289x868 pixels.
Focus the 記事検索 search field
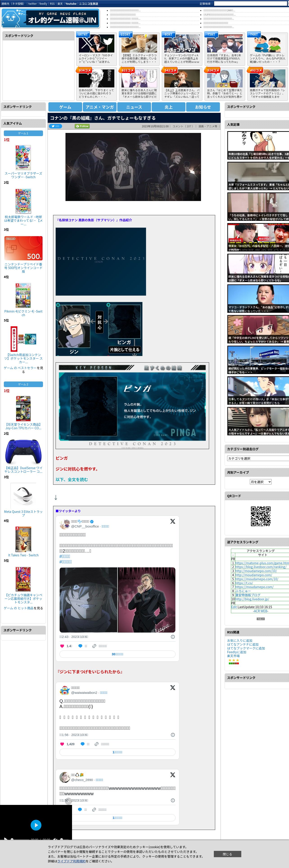[251, 4]
